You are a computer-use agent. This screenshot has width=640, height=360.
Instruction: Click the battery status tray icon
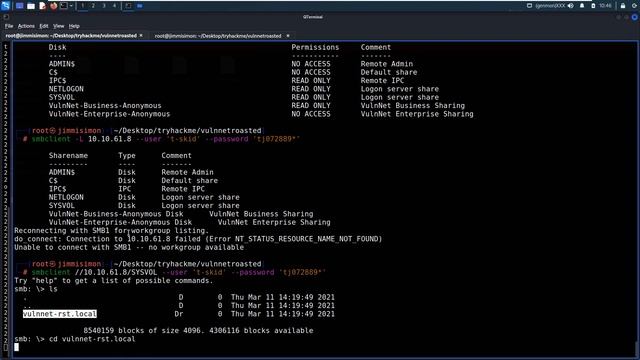pyautogui.click(x=593, y=6)
